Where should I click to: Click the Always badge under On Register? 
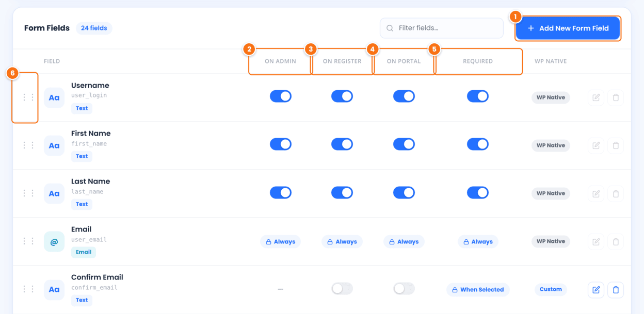click(342, 242)
